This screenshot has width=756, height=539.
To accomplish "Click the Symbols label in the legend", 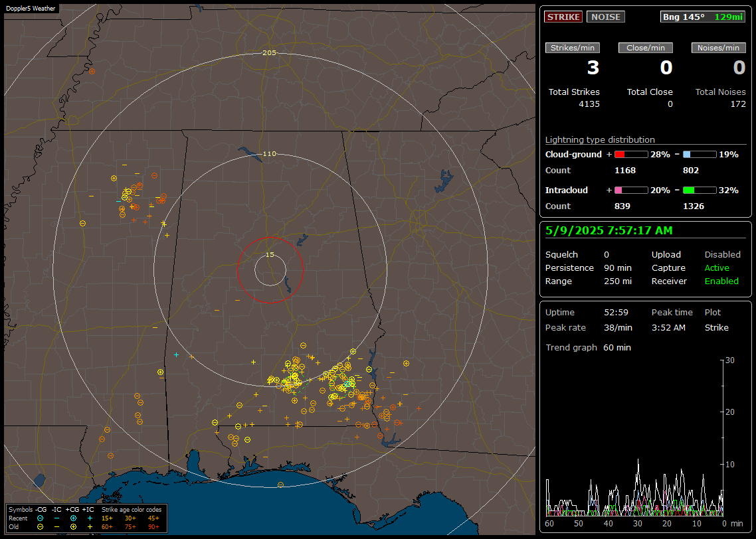I will [x=21, y=510].
